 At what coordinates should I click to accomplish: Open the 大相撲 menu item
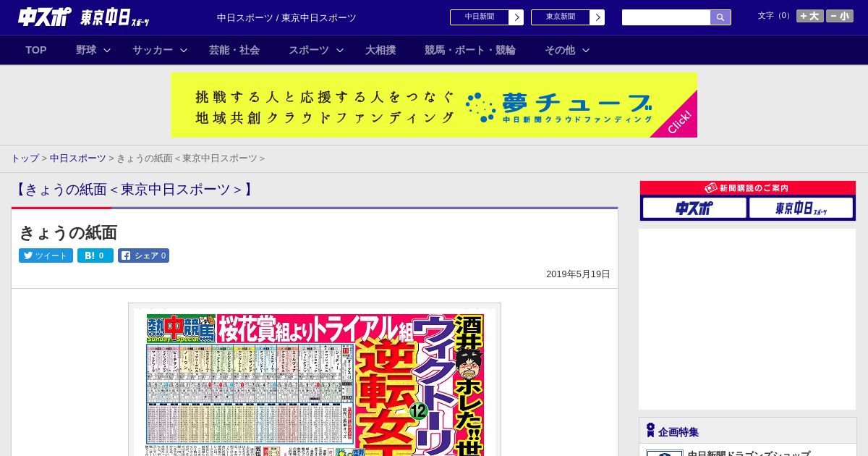380,50
